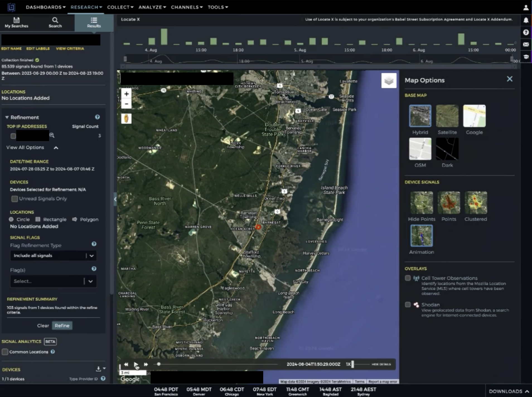
Task: Clear the refinement criteria
Action: pos(43,326)
